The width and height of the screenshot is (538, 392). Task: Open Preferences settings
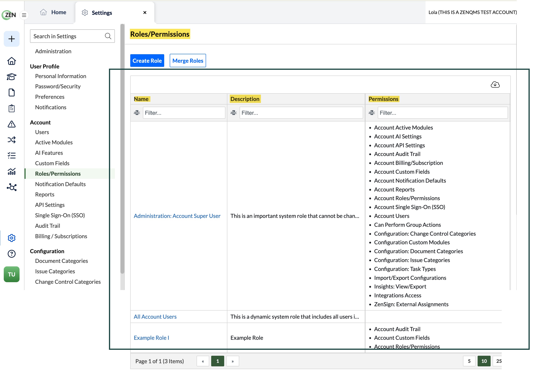click(50, 97)
